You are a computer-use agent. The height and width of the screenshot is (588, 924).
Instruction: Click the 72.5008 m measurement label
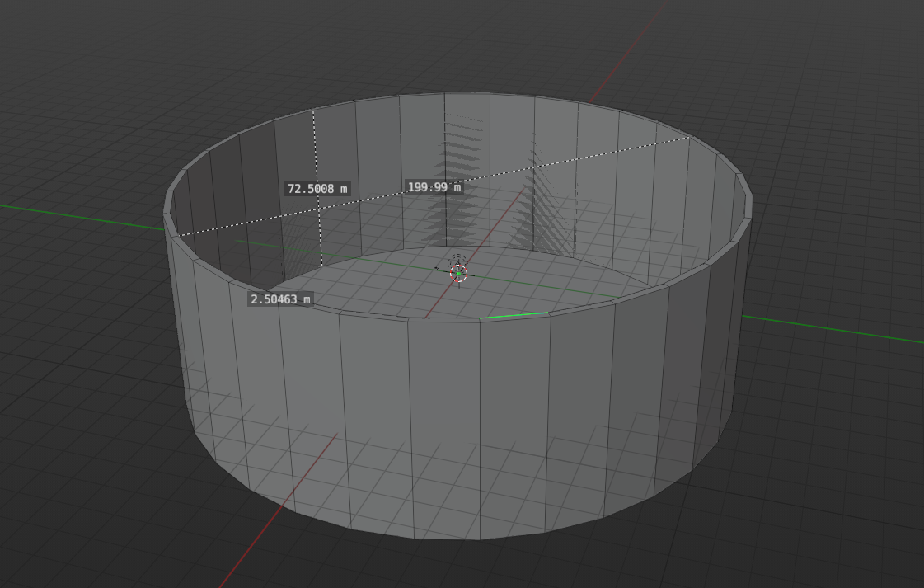[x=317, y=189]
